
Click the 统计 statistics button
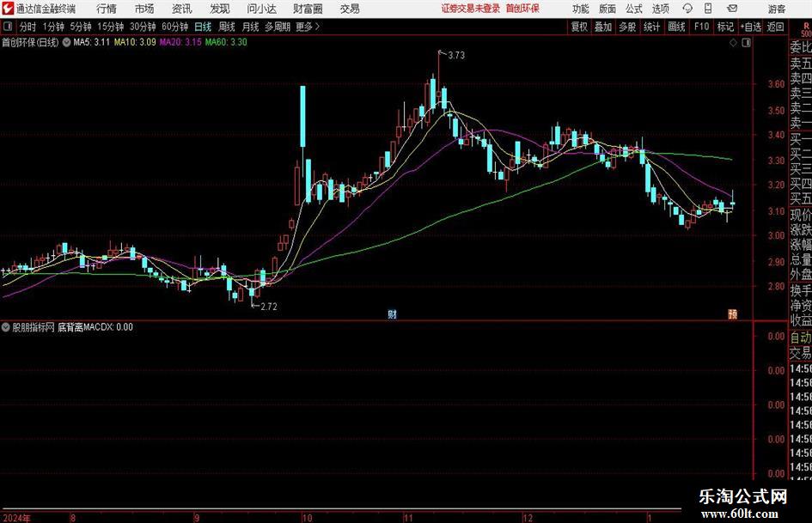point(651,27)
